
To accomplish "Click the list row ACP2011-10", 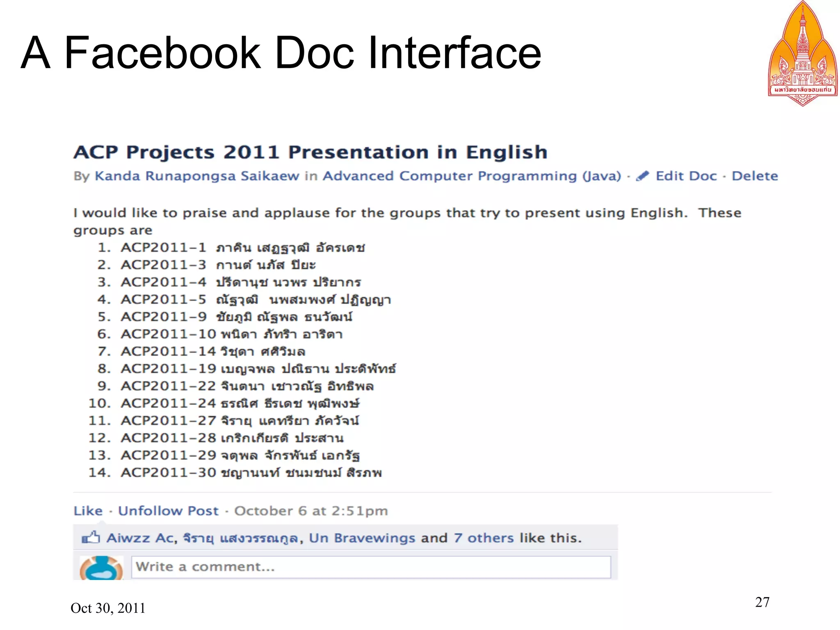I will click(x=220, y=334).
